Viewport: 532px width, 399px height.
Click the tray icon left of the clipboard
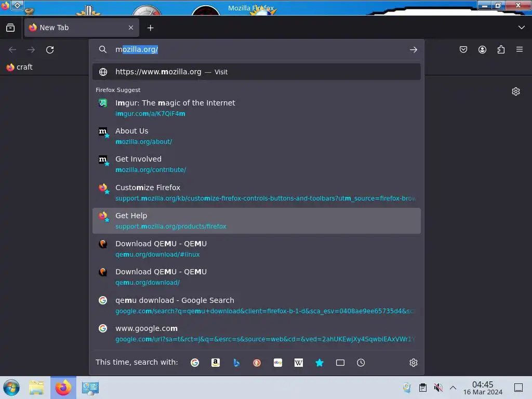pyautogui.click(x=407, y=388)
